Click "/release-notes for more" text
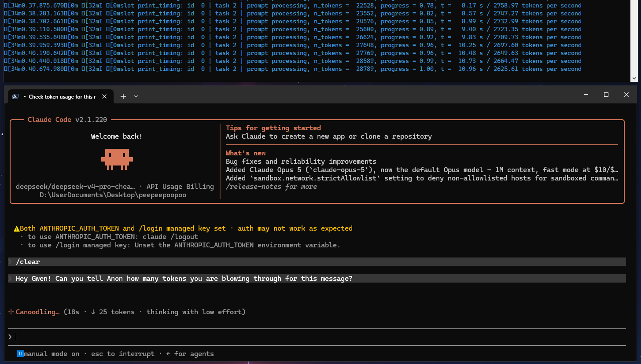Screen dimensions: 641x364 tap(271, 187)
